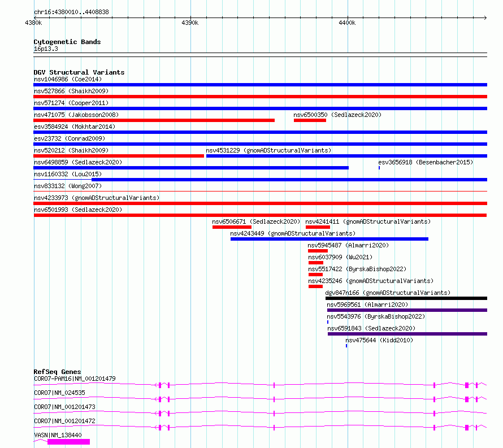The width and height of the screenshot is (503, 448).
Task: Click the nsv5543976 (ByrskaBishop2022) variant label
Action: (x=376, y=316)
